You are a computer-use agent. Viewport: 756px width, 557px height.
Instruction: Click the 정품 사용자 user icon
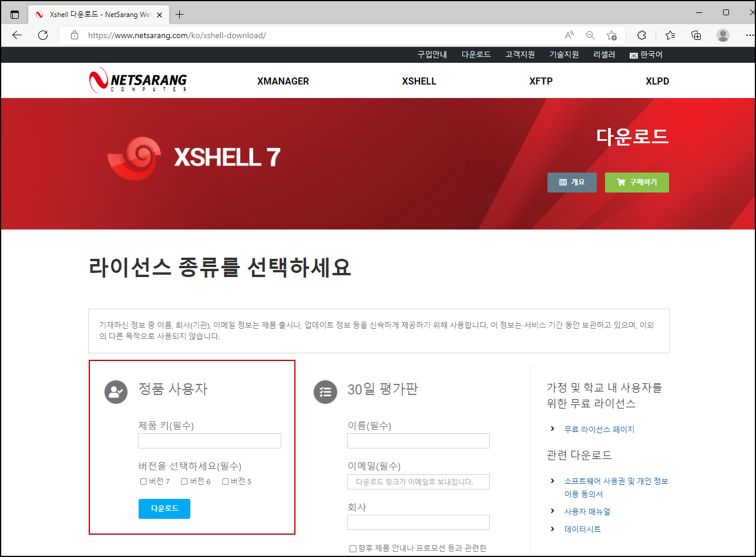pyautogui.click(x=116, y=392)
